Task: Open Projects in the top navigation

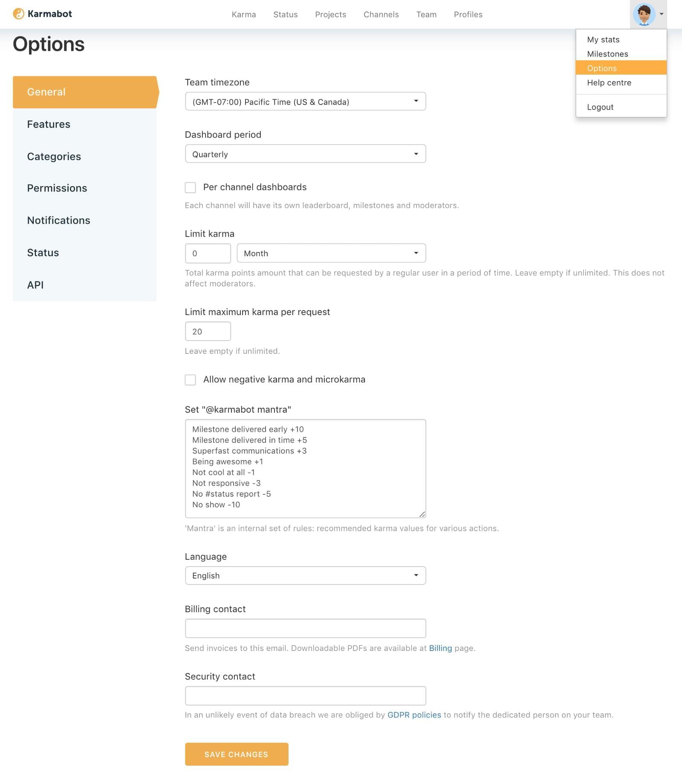Action: 331,14
